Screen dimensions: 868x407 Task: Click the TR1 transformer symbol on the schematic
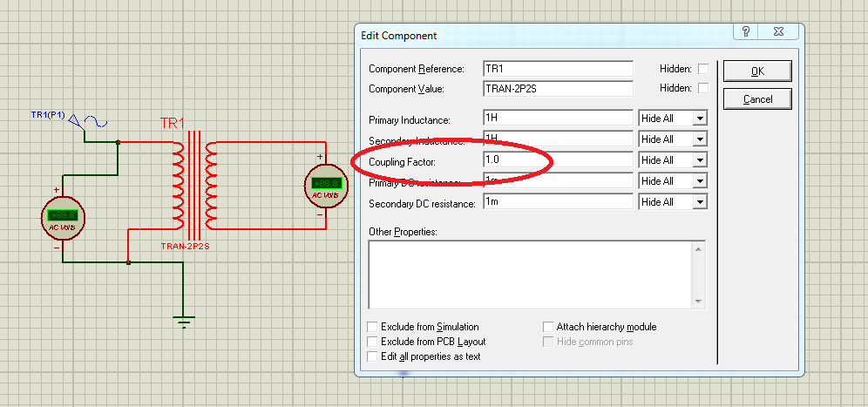pos(194,186)
